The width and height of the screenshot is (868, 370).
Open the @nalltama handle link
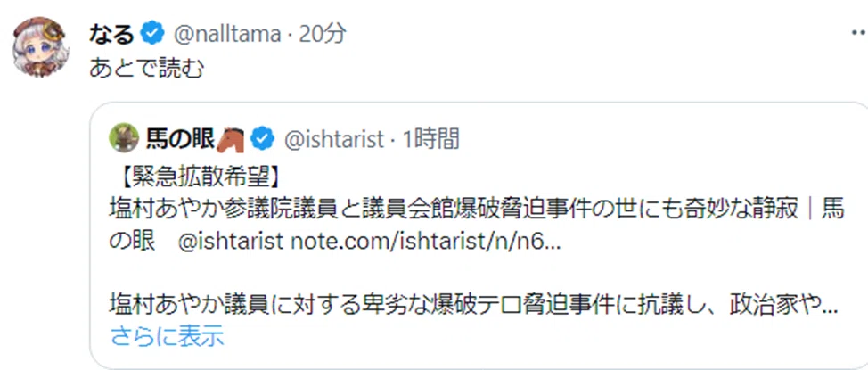click(x=227, y=35)
